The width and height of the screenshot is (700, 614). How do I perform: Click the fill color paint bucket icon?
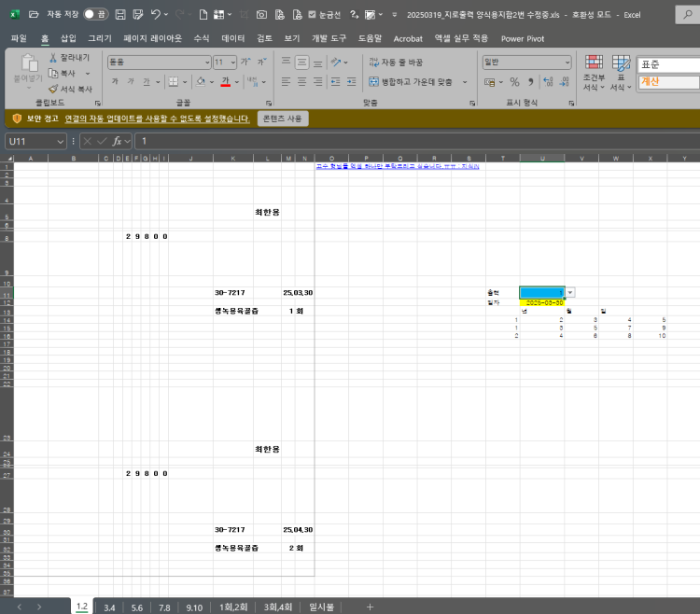[203, 82]
